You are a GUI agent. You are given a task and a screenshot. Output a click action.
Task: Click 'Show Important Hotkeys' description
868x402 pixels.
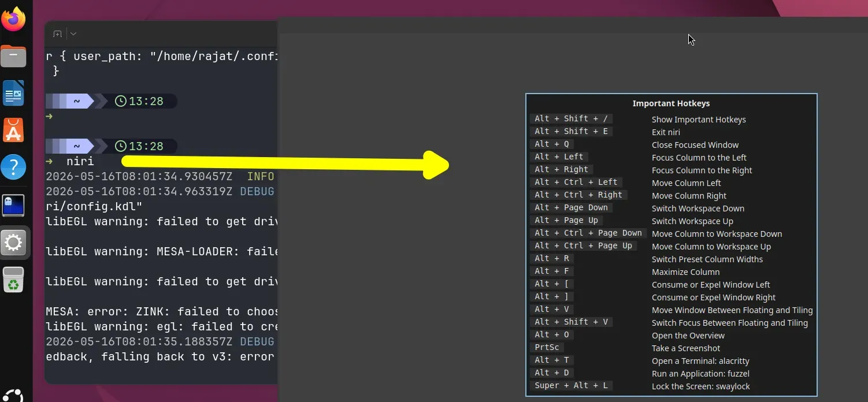point(699,120)
